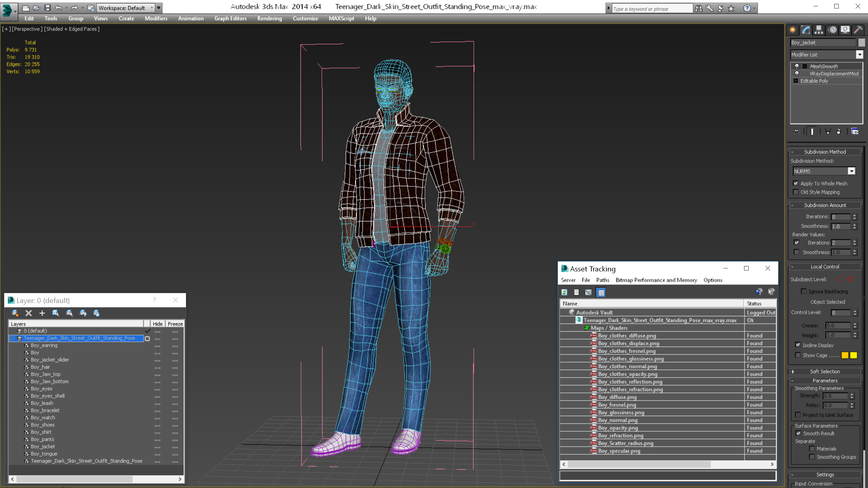868x488 pixels.
Task: Click the Status column header in Asset Tracking
Action: pyautogui.click(x=760, y=303)
